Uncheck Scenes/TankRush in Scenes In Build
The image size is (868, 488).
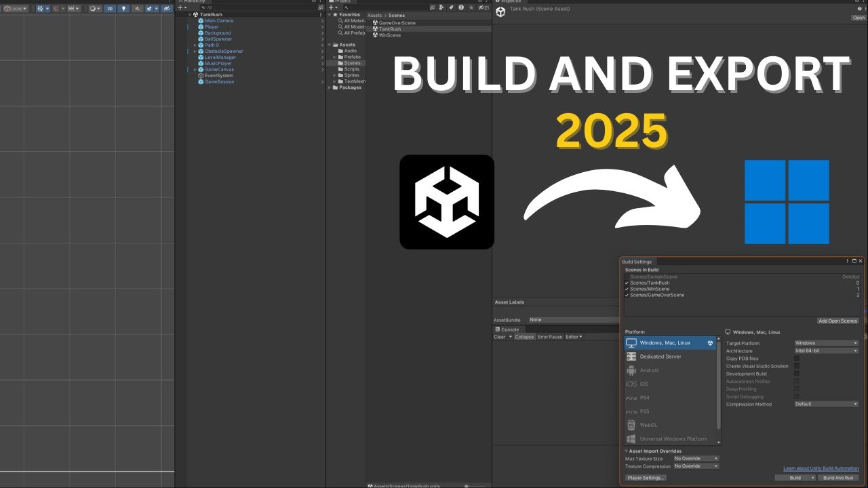click(627, 283)
